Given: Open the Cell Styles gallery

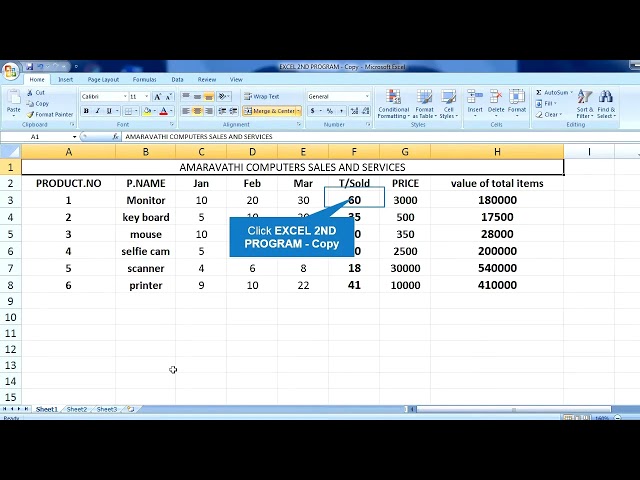Looking at the screenshot, I should [449, 104].
